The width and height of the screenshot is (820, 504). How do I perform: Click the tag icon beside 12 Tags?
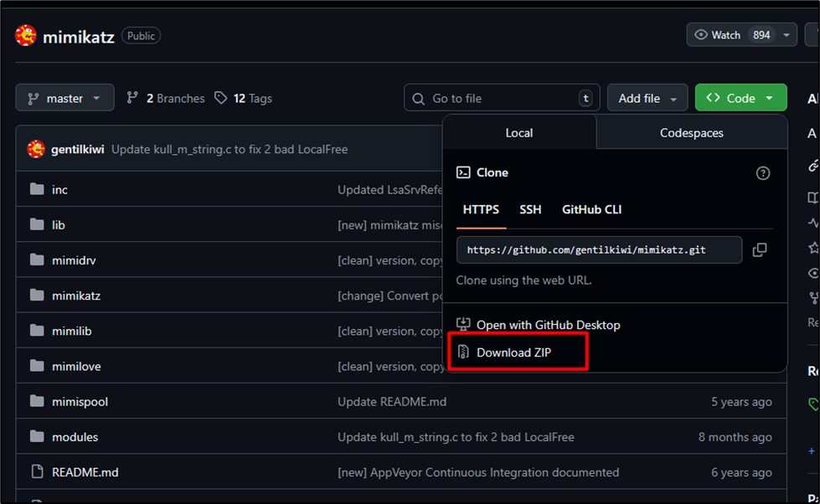click(x=220, y=98)
